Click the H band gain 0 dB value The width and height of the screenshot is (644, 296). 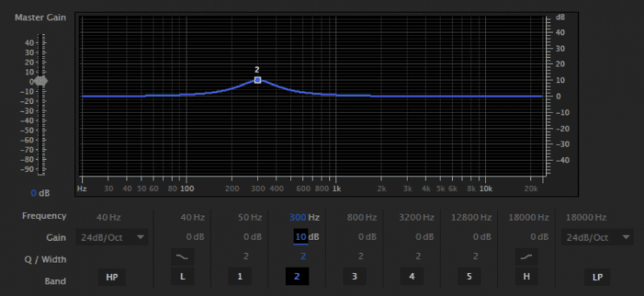tap(540, 237)
